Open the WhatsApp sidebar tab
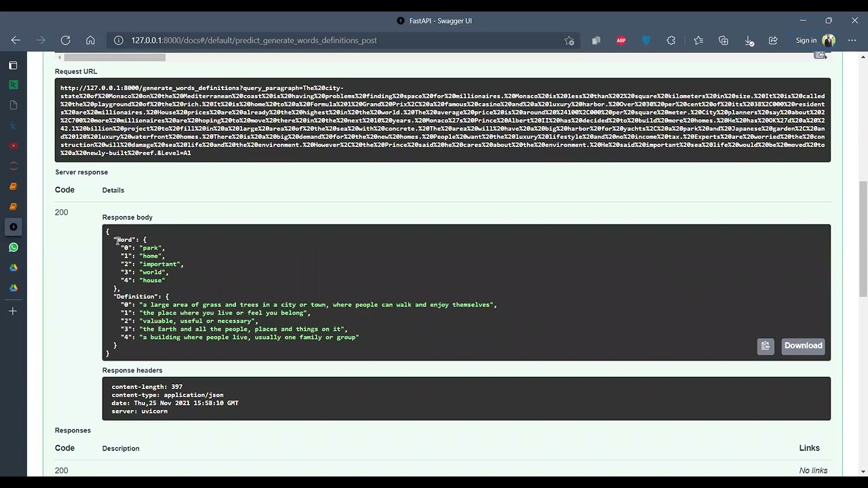 13,247
